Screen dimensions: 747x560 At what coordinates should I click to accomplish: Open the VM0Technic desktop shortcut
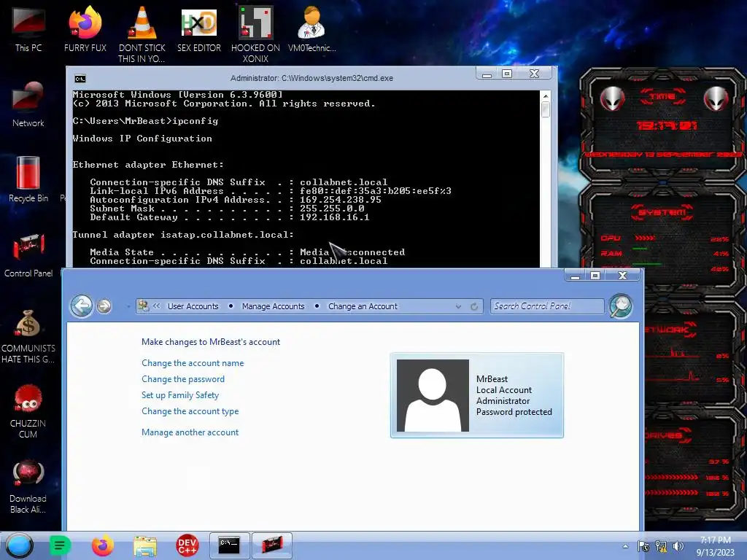pos(311,29)
